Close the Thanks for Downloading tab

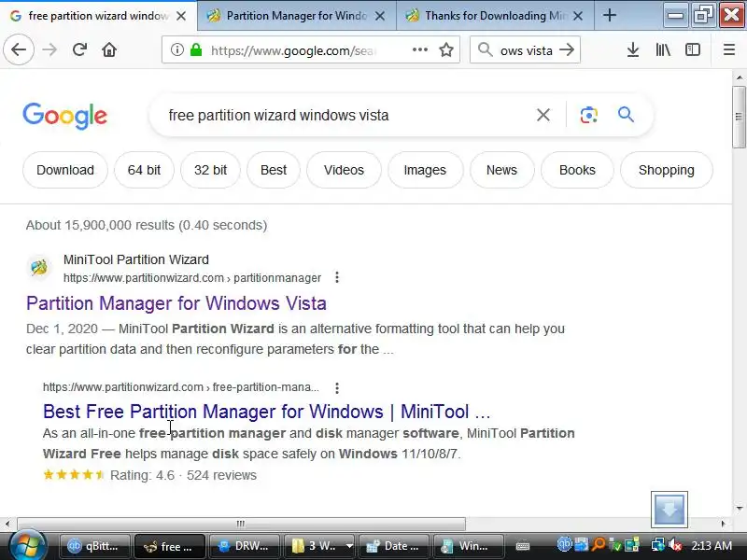[578, 16]
